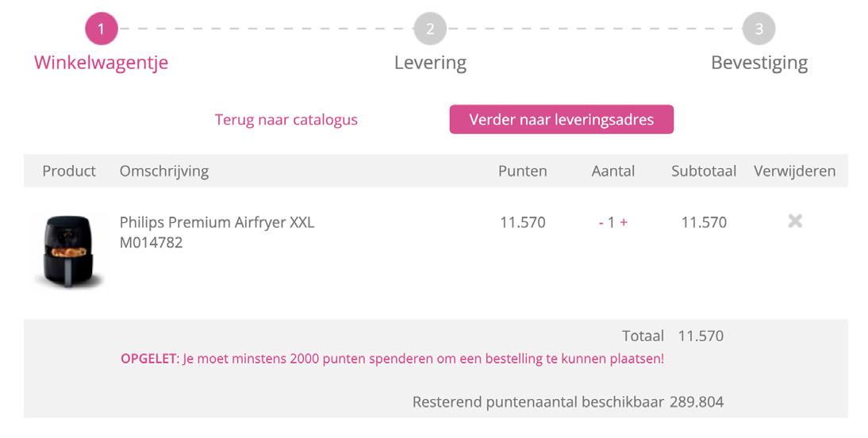
Task: Click Terug naar catalogus link
Action: [286, 120]
